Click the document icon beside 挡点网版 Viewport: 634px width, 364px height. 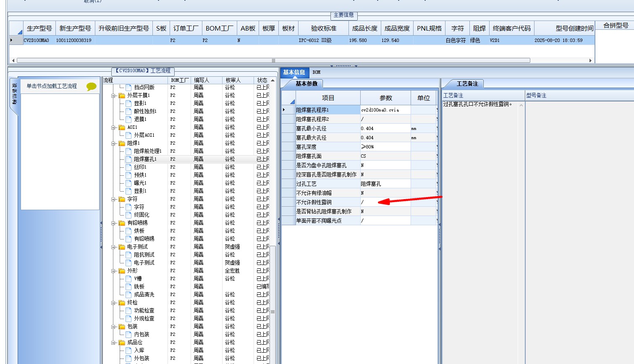(129, 87)
